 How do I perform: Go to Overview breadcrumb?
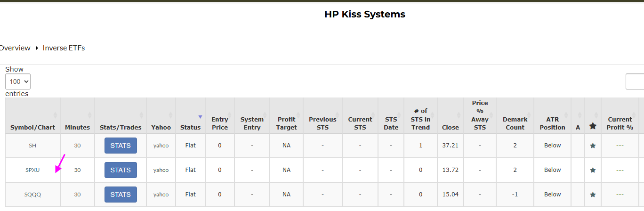pos(15,48)
